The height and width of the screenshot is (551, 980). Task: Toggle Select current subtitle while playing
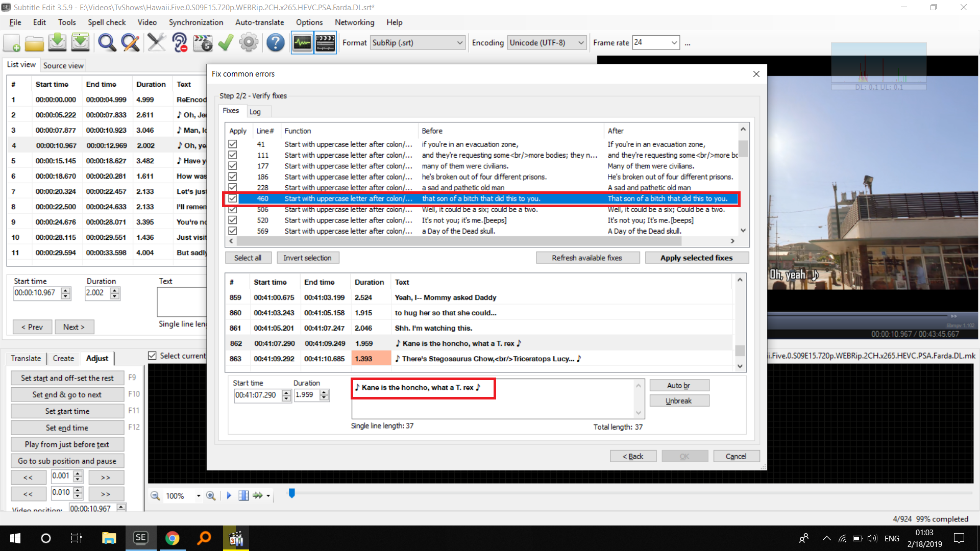coord(152,355)
